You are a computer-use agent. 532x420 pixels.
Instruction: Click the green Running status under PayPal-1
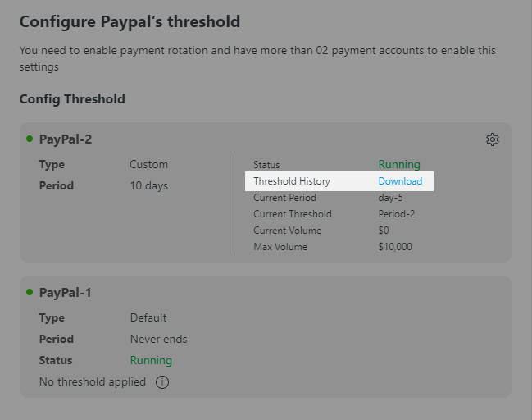pyautogui.click(x=151, y=360)
